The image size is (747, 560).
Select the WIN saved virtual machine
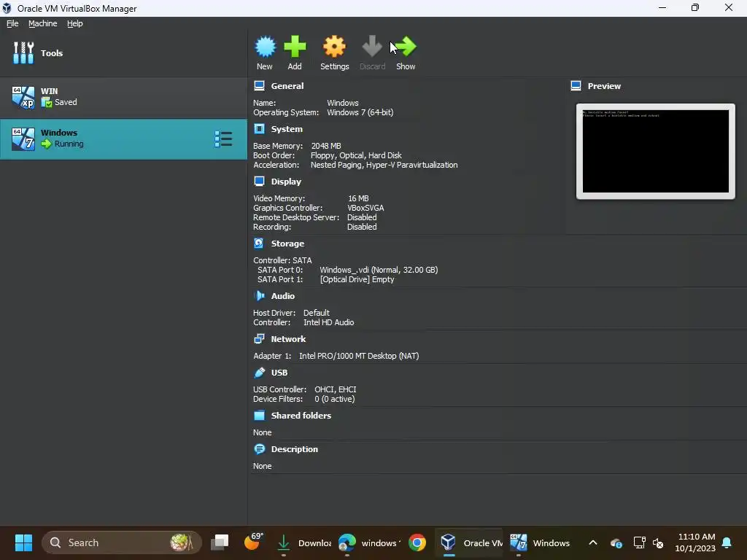coord(124,98)
